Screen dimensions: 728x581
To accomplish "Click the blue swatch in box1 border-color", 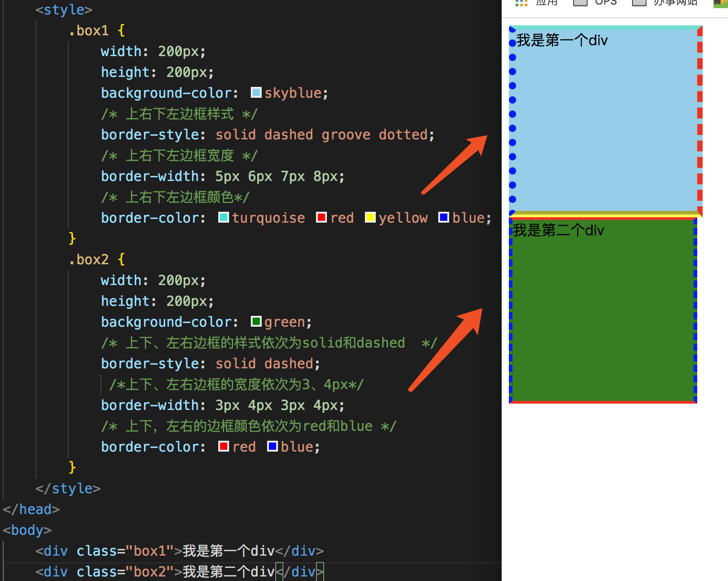I will pos(443,217).
